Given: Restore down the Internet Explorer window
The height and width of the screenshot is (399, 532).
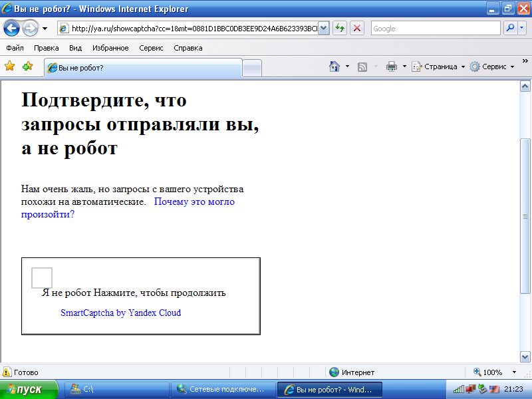Looking at the screenshot, I should (508, 9).
